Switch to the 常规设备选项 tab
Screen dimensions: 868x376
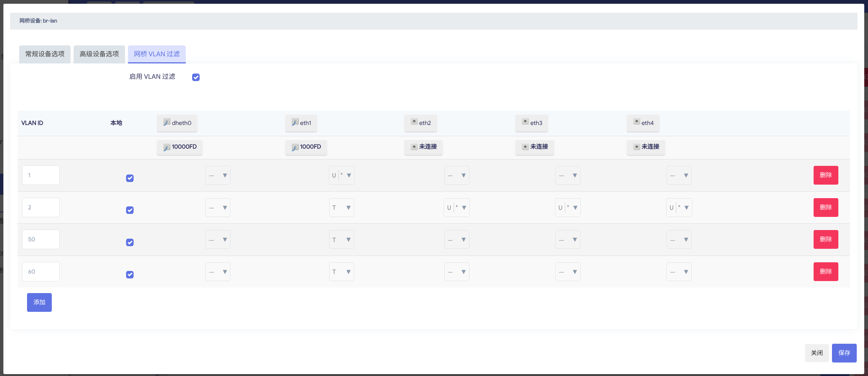tap(45, 54)
